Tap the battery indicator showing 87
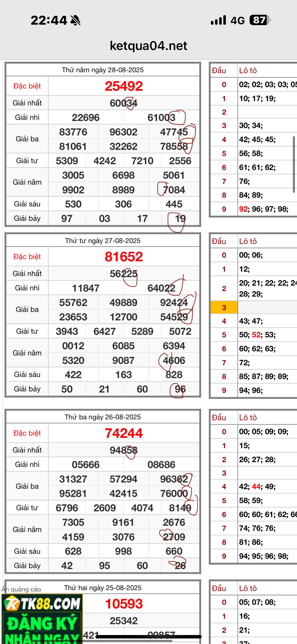The height and width of the screenshot is (644, 297). coord(260,20)
